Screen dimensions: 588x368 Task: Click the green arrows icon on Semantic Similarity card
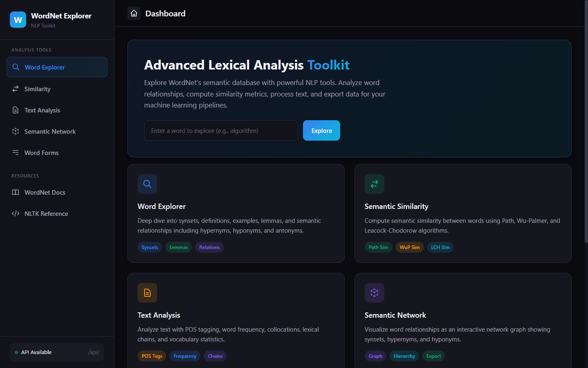point(374,184)
